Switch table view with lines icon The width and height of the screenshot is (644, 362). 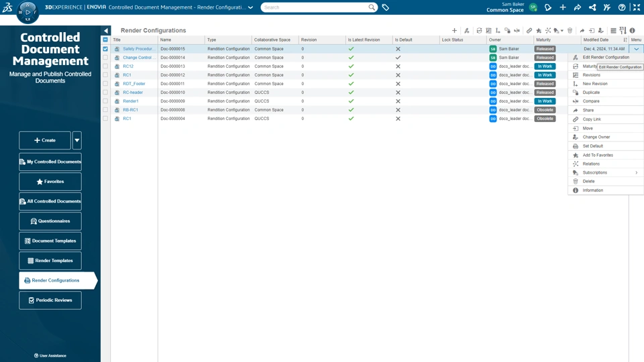tap(613, 30)
